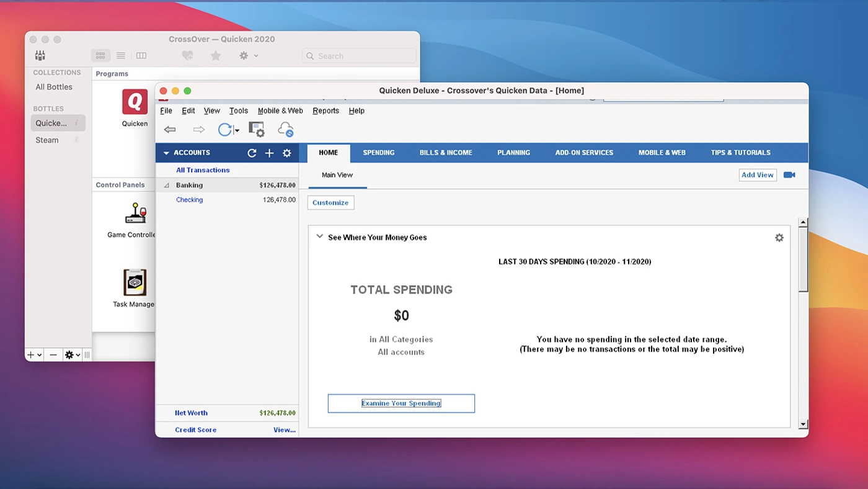
Task: Refresh accounts using the account bar icon
Action: tap(252, 153)
